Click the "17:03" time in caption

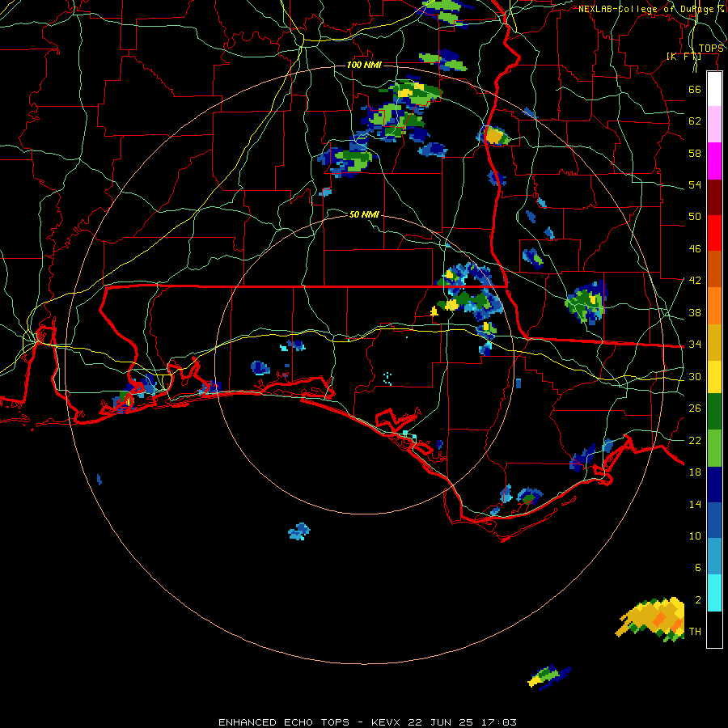(498, 722)
